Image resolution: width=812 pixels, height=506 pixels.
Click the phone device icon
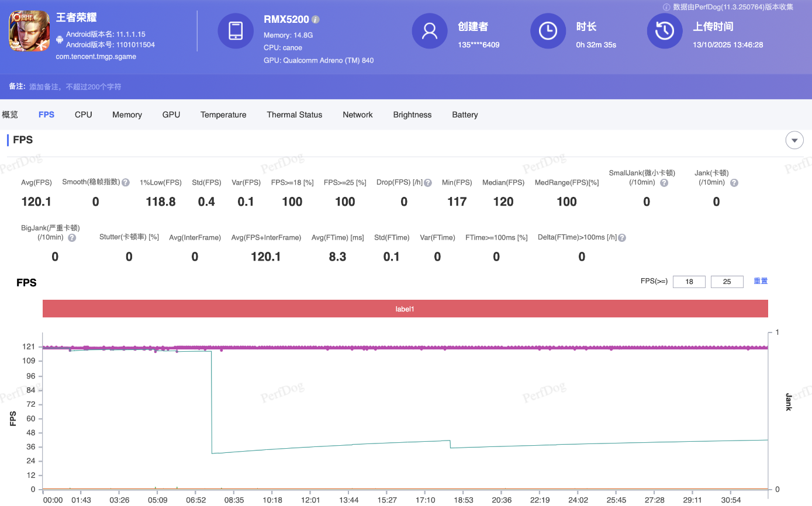coord(236,31)
